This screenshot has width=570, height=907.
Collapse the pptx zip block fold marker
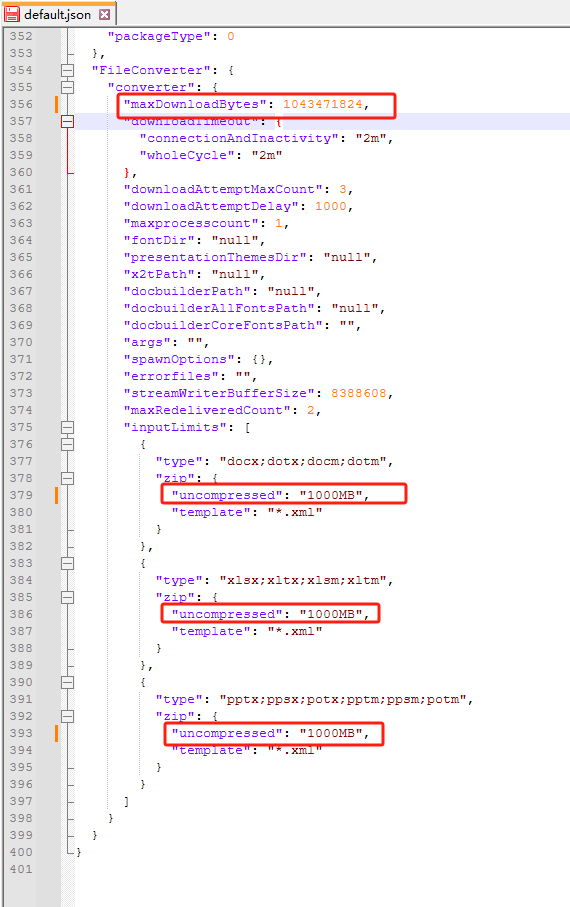[x=68, y=717]
